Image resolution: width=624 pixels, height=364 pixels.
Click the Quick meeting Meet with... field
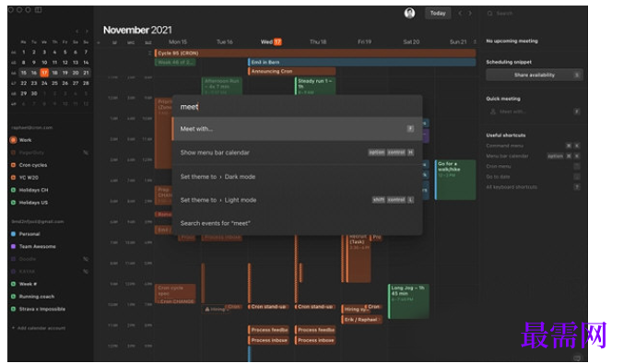534,112
